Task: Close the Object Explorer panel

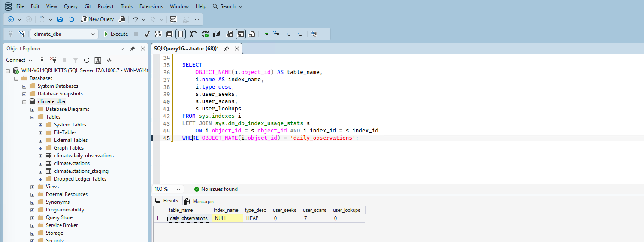Action: [143, 49]
